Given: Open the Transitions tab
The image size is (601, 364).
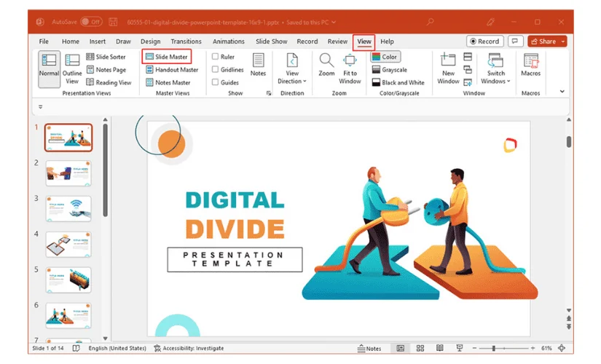Looking at the screenshot, I should point(186,41).
